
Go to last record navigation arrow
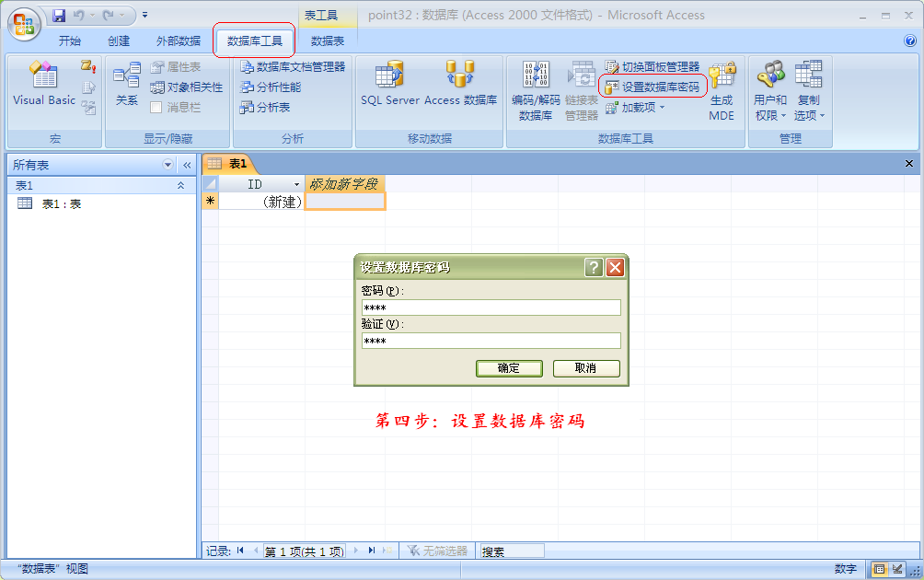click(371, 551)
